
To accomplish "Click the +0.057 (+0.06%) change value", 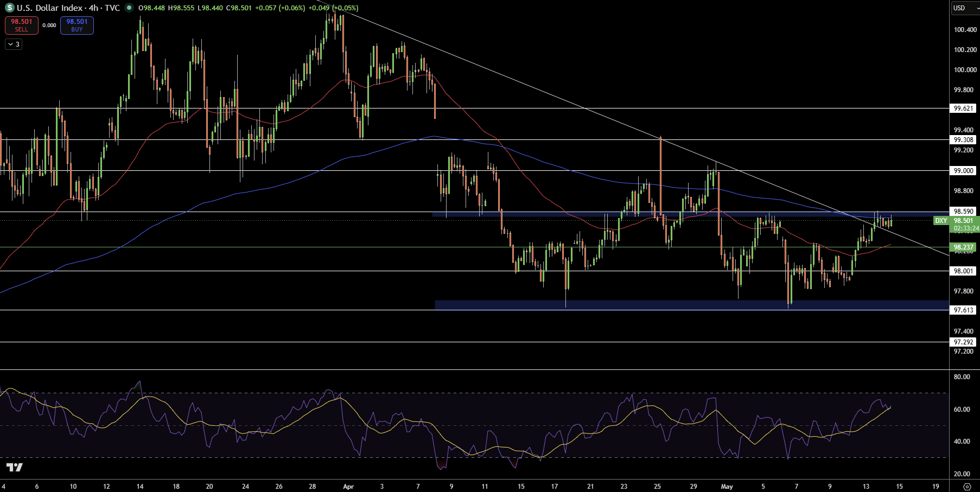I will click(x=279, y=8).
